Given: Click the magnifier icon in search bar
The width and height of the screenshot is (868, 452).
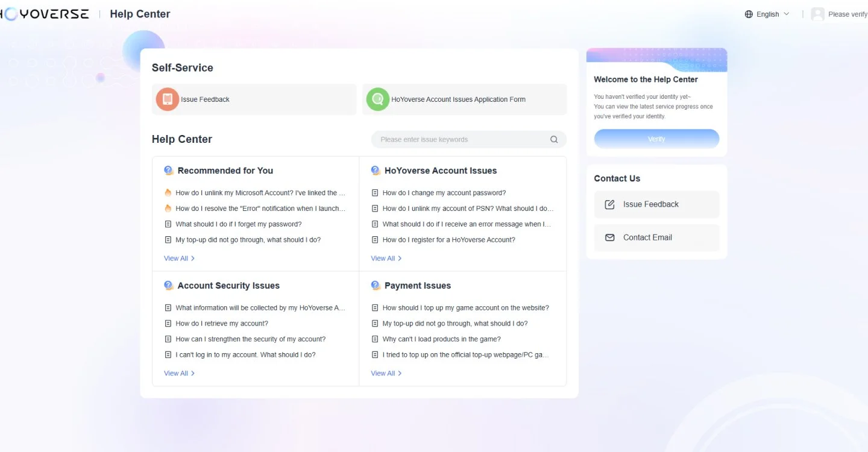Looking at the screenshot, I should click(554, 139).
